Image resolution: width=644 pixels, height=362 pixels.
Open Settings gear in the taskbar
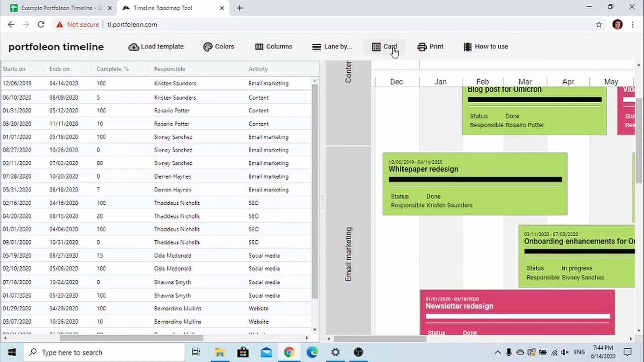tap(335, 352)
